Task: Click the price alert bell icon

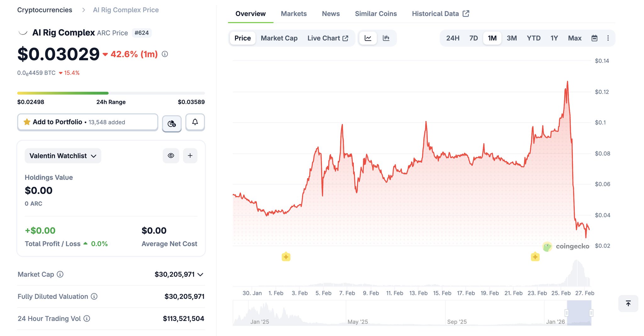Action: pyautogui.click(x=195, y=122)
